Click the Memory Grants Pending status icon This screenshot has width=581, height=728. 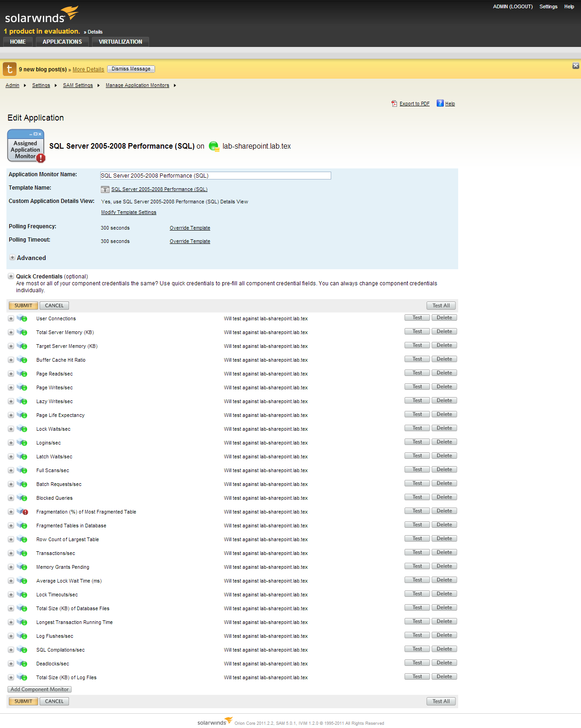pyautogui.click(x=22, y=567)
